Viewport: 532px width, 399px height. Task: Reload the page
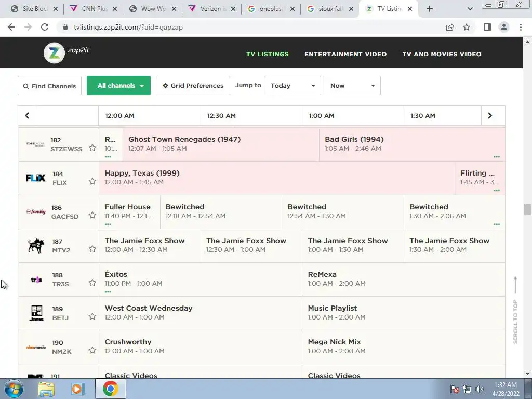pos(45,27)
